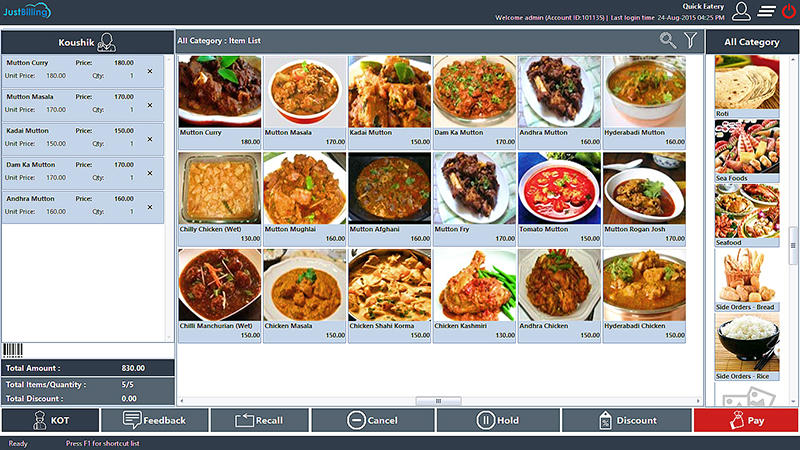Viewport: 800px width, 450px height.
Task: Remove Mutton Curry from the order
Action: [x=150, y=71]
